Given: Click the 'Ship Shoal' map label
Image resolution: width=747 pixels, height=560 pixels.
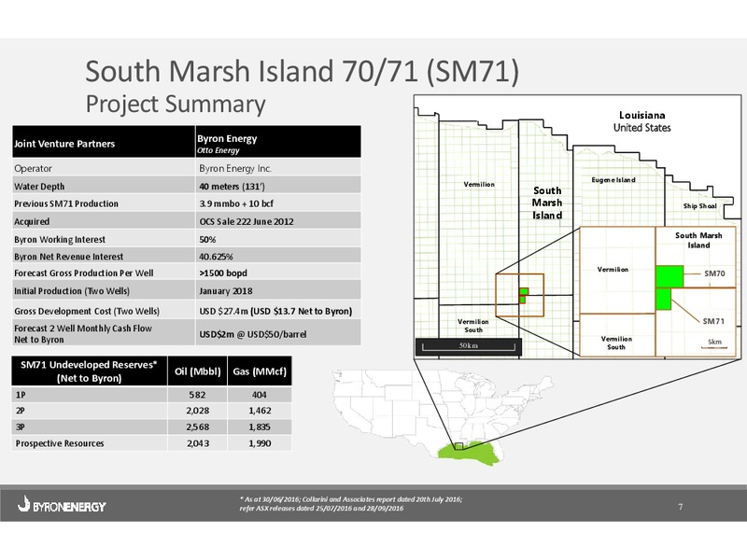Looking at the screenshot, I should [699, 206].
